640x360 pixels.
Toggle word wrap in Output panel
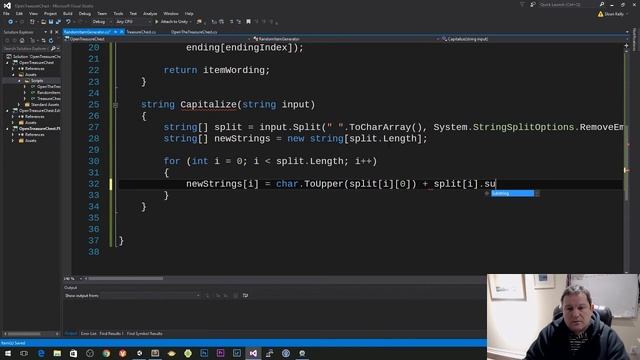[x=245, y=296]
